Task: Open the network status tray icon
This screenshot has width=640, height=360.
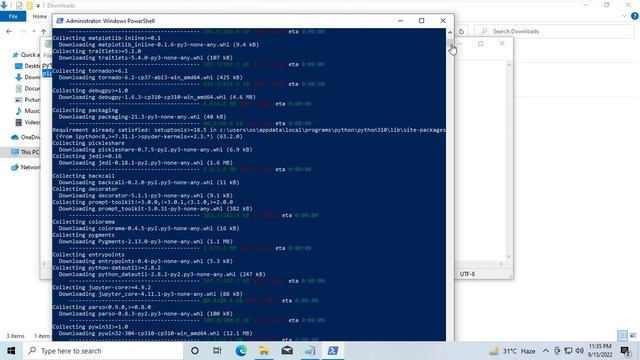Action: click(x=568, y=351)
